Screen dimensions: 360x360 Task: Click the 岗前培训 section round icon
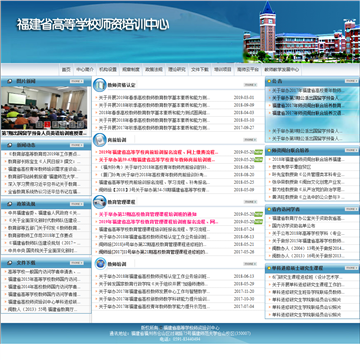(x=99, y=139)
